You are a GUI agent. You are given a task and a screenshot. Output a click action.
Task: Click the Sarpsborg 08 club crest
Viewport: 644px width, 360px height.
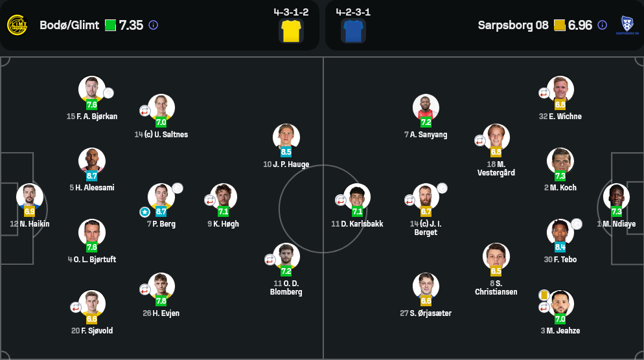click(x=627, y=25)
